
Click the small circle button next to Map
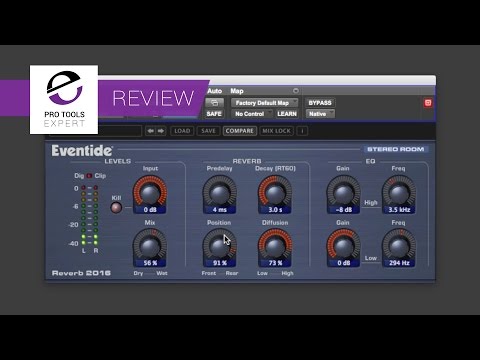(x=296, y=91)
